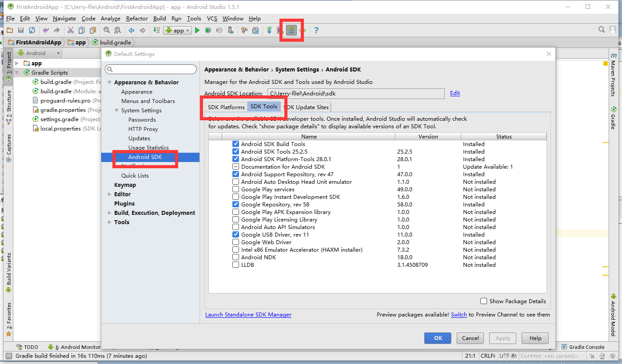Select the SDK Tools tab
This screenshot has width=622, height=364.
tap(264, 107)
